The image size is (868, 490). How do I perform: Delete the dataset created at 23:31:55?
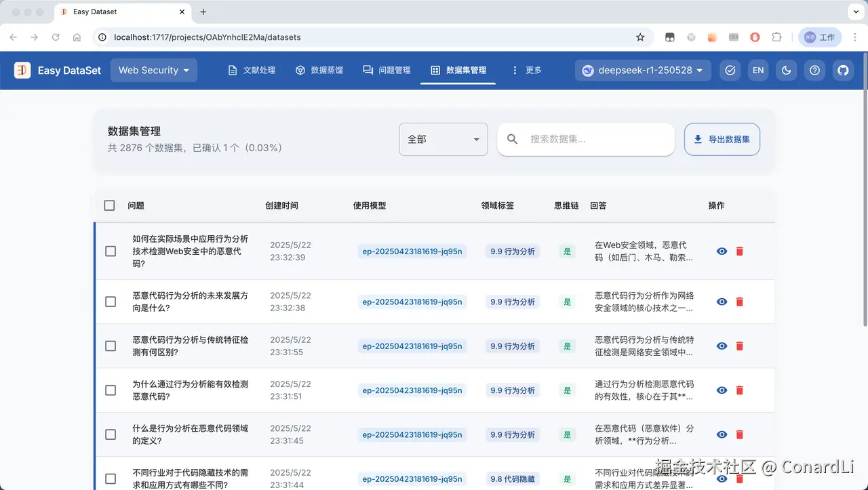(x=740, y=346)
